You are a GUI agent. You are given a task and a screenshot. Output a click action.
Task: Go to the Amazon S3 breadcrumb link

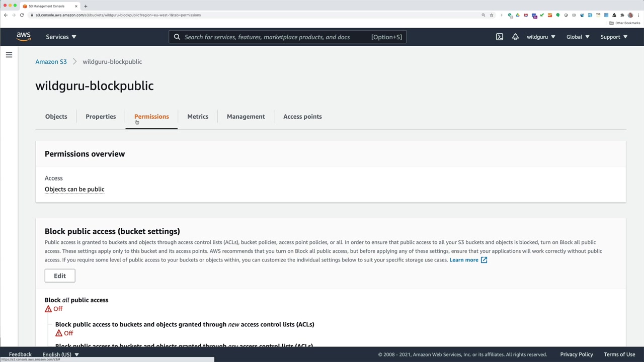click(51, 62)
